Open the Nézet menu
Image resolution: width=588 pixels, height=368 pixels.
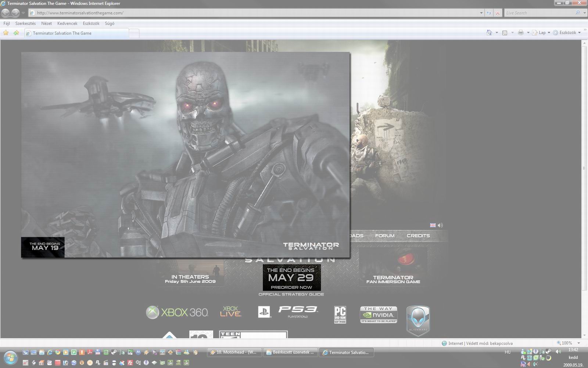pos(46,23)
